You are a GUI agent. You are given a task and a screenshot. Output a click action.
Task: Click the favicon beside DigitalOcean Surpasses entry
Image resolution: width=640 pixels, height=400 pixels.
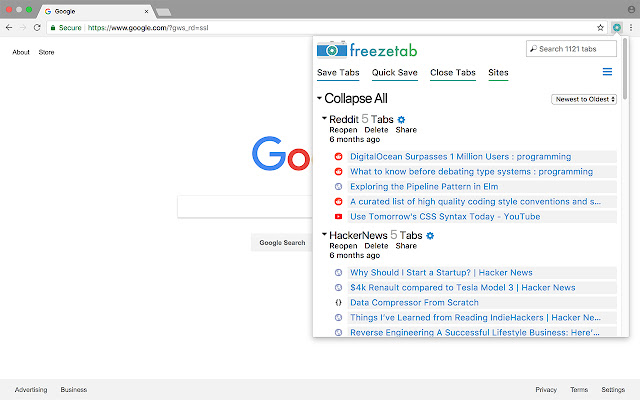pos(338,157)
